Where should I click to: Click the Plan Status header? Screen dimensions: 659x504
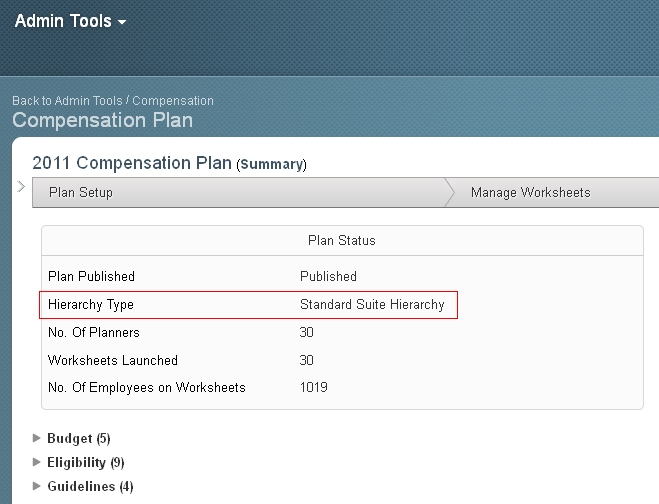point(342,240)
